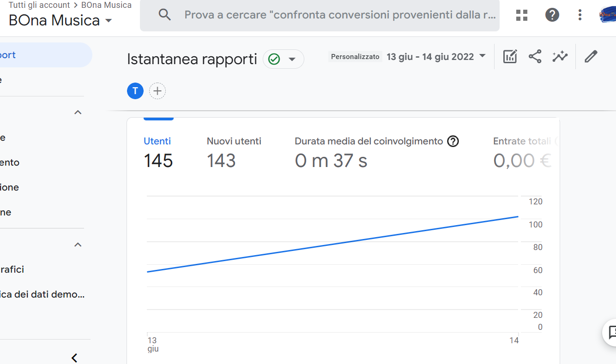Click the 145 users value
The image size is (616, 364).
tap(158, 161)
